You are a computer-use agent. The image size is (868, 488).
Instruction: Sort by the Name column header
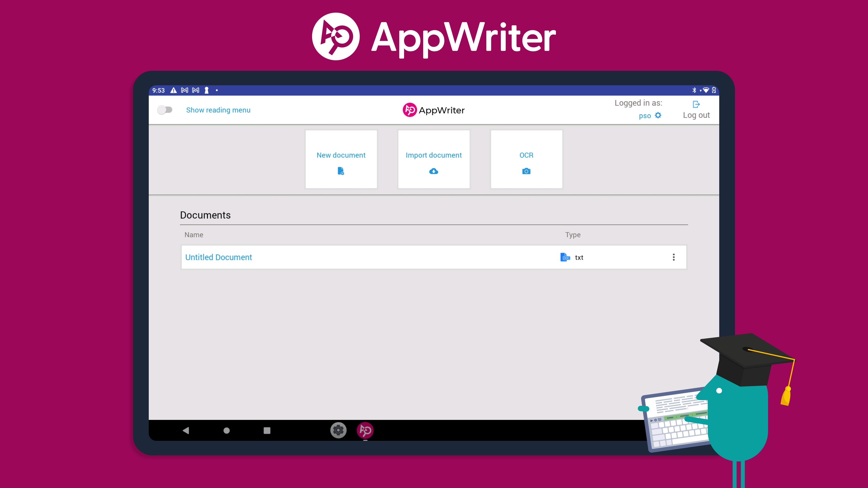click(194, 235)
